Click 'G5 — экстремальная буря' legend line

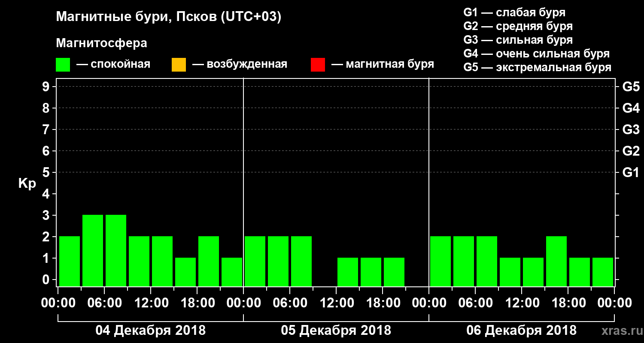click(538, 67)
